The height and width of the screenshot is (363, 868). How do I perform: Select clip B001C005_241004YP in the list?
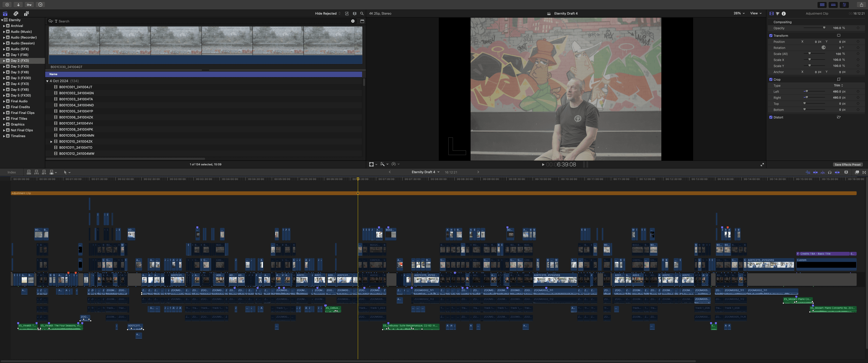(x=76, y=111)
